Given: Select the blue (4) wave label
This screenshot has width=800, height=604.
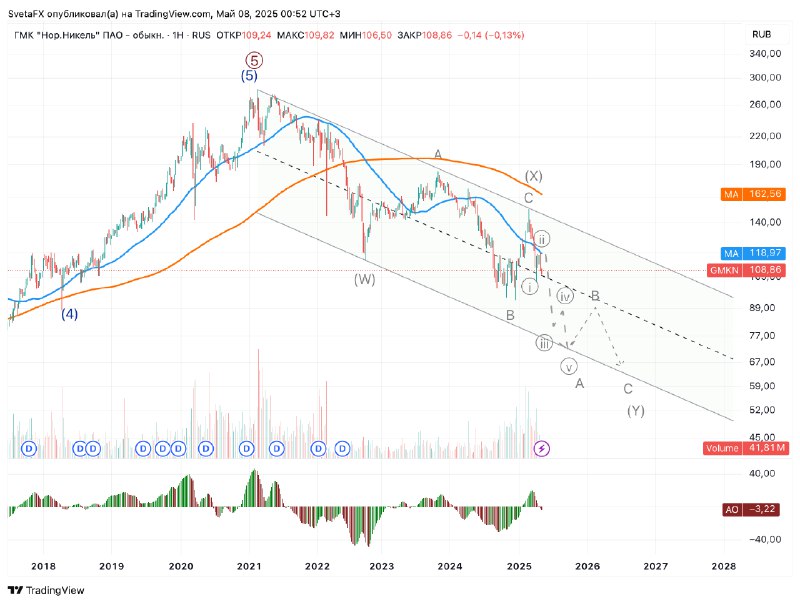Looking at the screenshot, I should click(70, 314).
